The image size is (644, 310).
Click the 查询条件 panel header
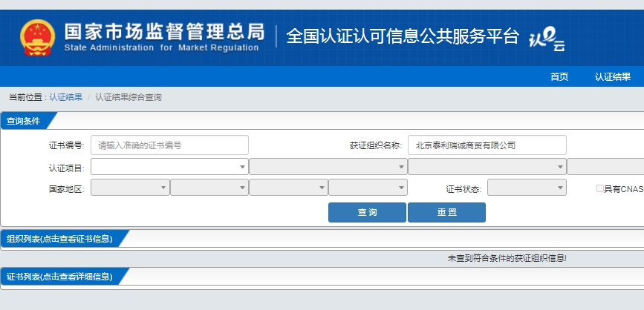point(24,121)
